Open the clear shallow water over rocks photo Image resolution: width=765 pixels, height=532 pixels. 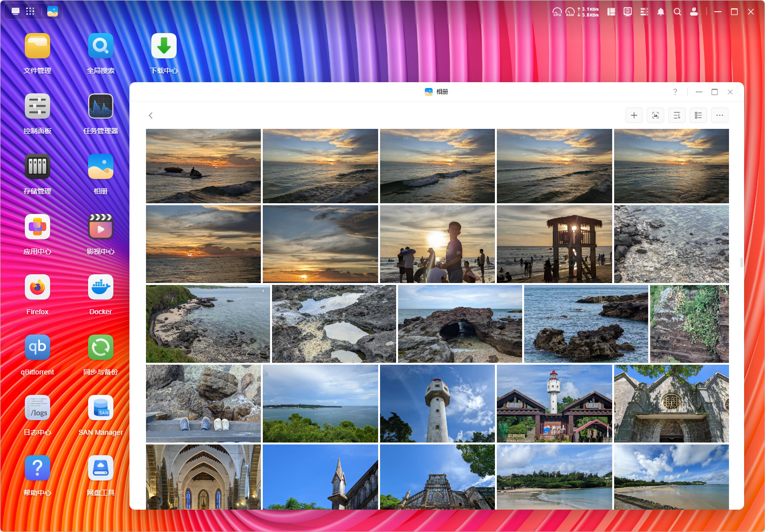tap(672, 244)
